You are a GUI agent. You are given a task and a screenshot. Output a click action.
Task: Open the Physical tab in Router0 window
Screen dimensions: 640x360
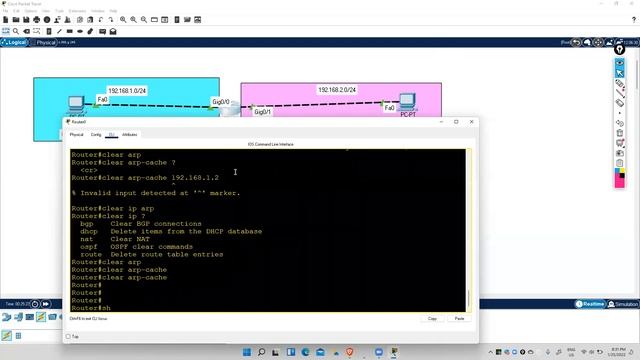click(76, 135)
